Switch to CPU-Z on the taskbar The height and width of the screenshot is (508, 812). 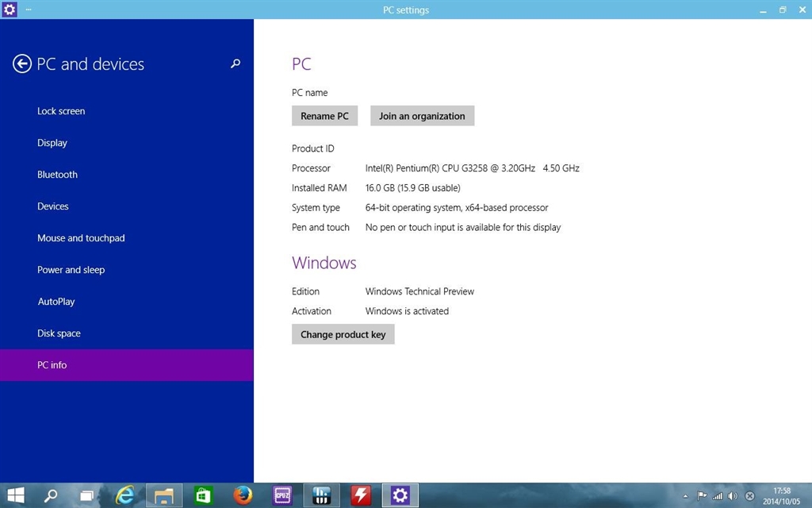[282, 495]
